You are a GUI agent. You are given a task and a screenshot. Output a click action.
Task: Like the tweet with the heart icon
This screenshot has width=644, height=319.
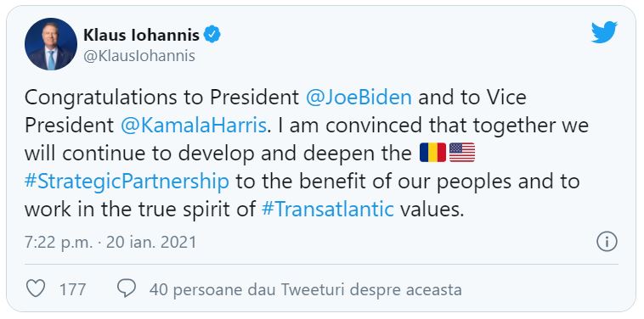pos(36,288)
